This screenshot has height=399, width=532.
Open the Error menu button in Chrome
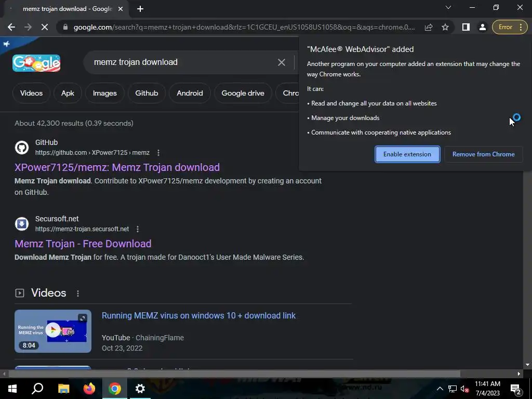tap(510, 27)
